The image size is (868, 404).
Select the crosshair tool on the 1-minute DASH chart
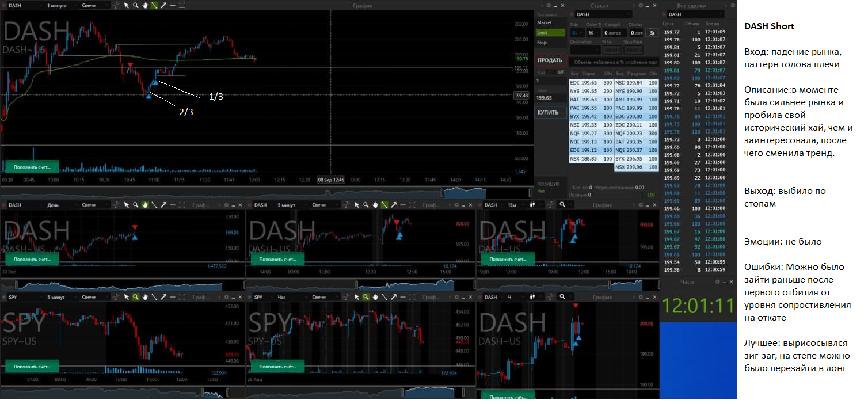click(x=117, y=5)
